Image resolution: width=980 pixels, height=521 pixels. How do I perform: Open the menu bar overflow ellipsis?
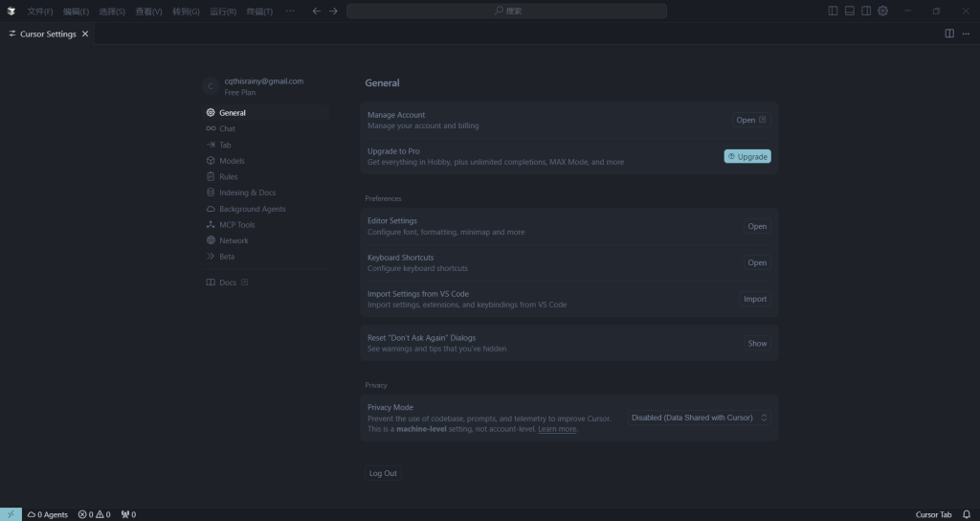coord(290,11)
